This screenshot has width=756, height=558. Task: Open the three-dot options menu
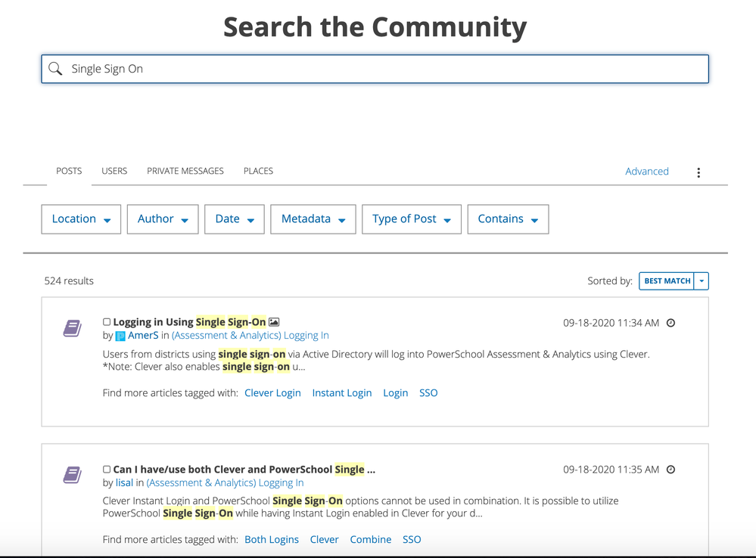tap(698, 172)
